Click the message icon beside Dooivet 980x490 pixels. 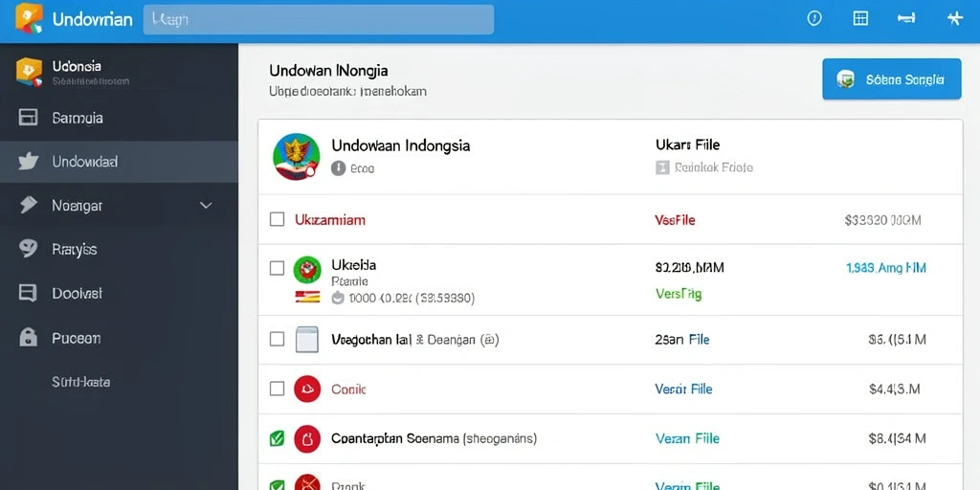coord(28,293)
